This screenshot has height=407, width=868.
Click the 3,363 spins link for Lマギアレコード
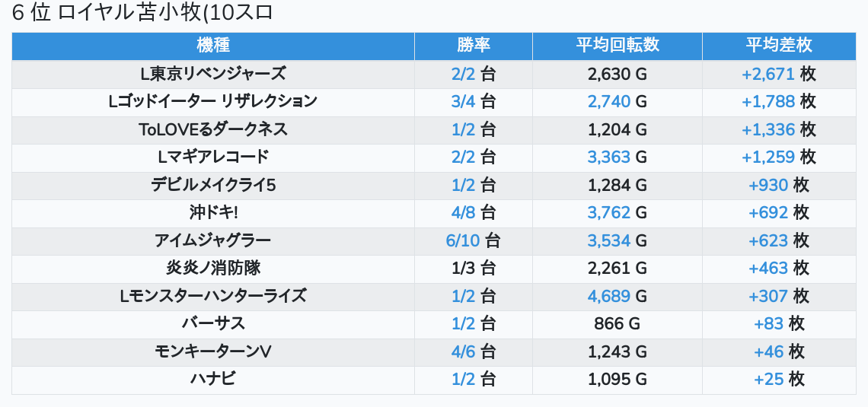(x=609, y=157)
